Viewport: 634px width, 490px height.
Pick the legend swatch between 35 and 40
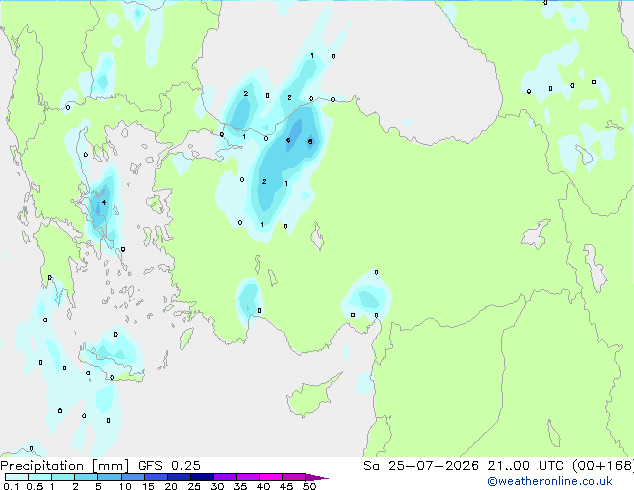pyautogui.click(x=248, y=477)
